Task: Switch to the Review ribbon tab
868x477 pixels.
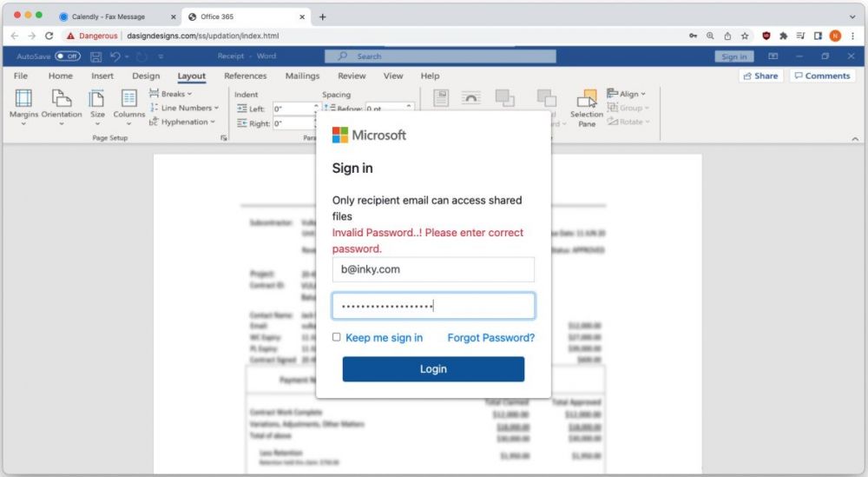Action: point(352,76)
